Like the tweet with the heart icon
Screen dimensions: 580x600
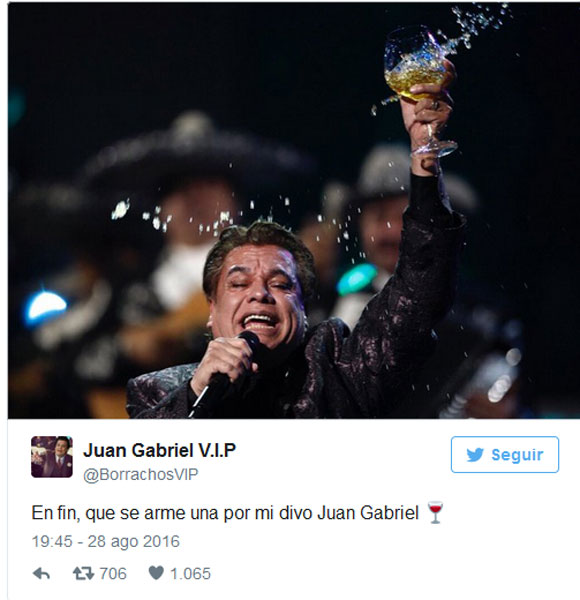point(156,573)
